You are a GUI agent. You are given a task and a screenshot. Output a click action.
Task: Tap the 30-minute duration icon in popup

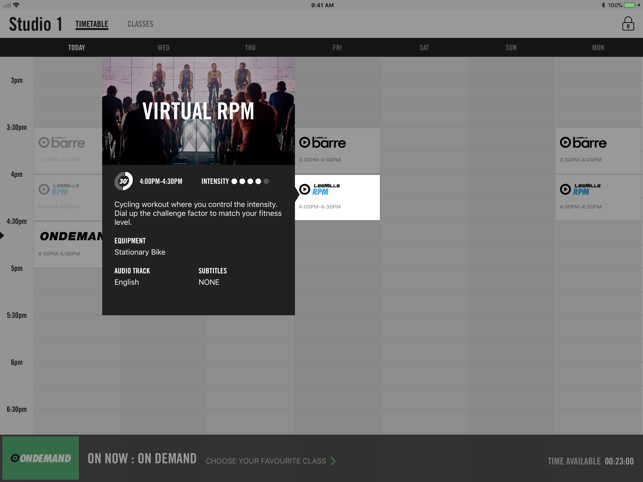[123, 181]
